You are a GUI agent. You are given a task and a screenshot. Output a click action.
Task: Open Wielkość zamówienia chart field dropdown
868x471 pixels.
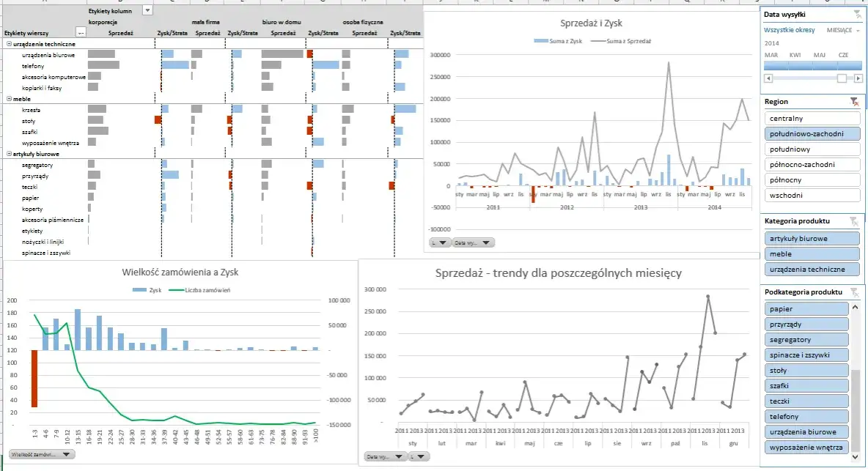coord(66,454)
